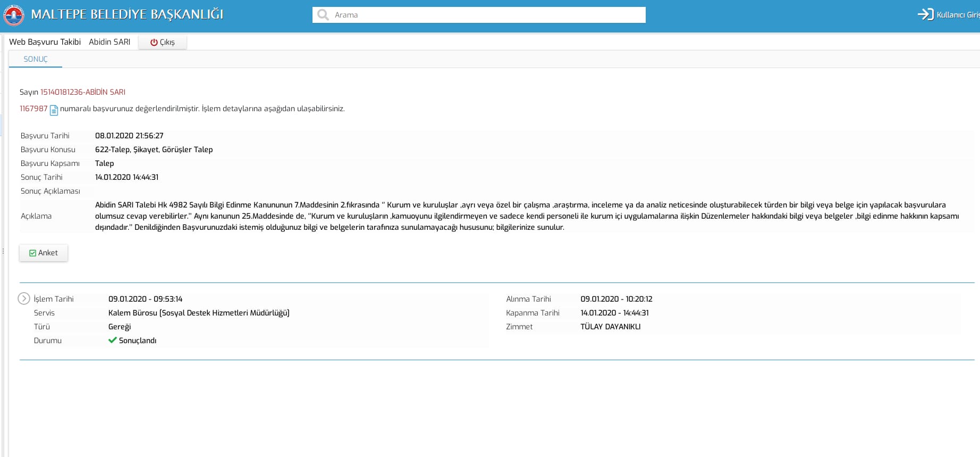Click MALTEPE BELEDİYE BAŞKANLIĞI header title
Image resolution: width=980 pixels, height=457 pixels.
[128, 14]
